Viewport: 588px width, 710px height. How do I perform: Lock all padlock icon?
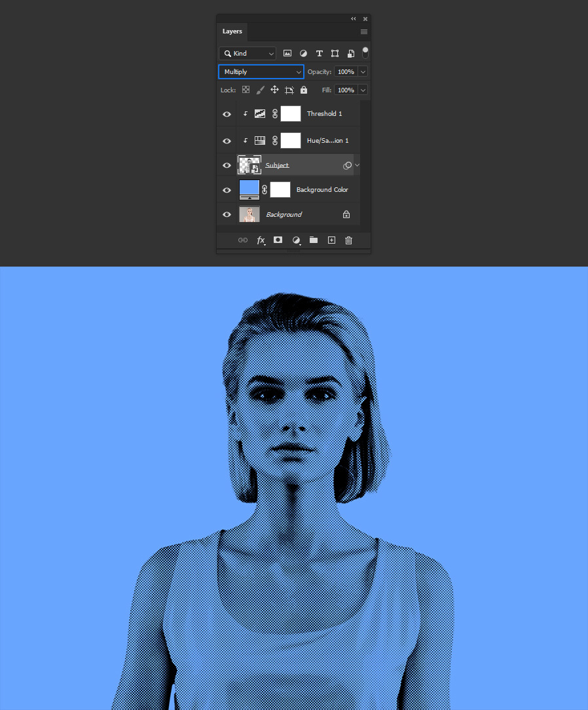point(304,90)
